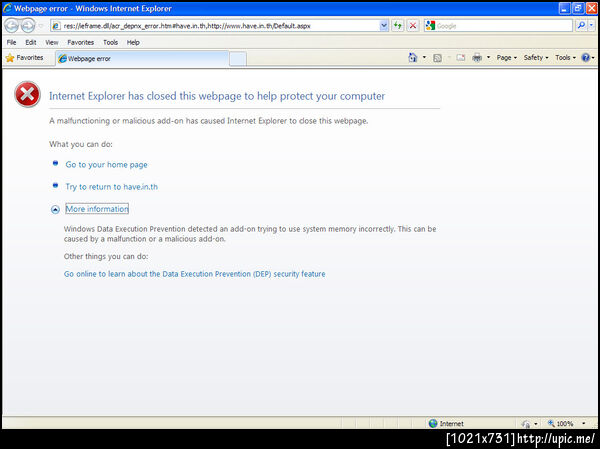Image resolution: width=600 pixels, height=449 pixels.
Task: Click the Forward navigation arrow
Action: 28,26
